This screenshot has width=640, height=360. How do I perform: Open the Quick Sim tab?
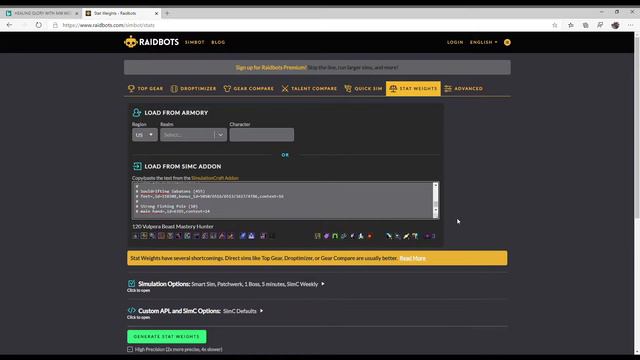coord(363,89)
